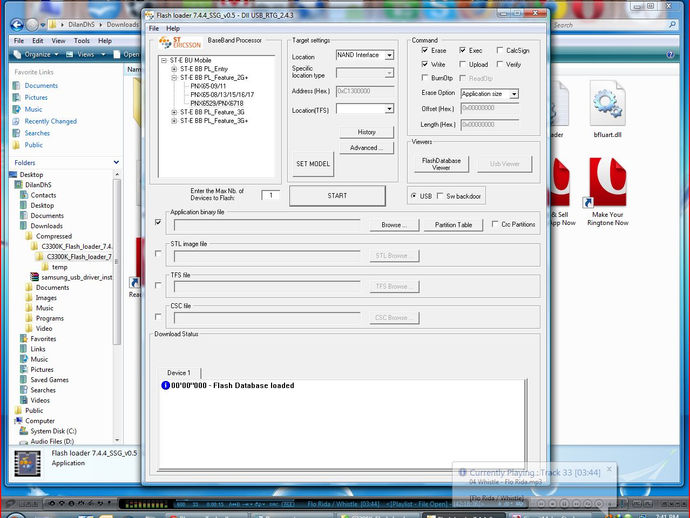Open the Location(TFS) dropdown
This screenshot has height=518, width=690.
[389, 109]
